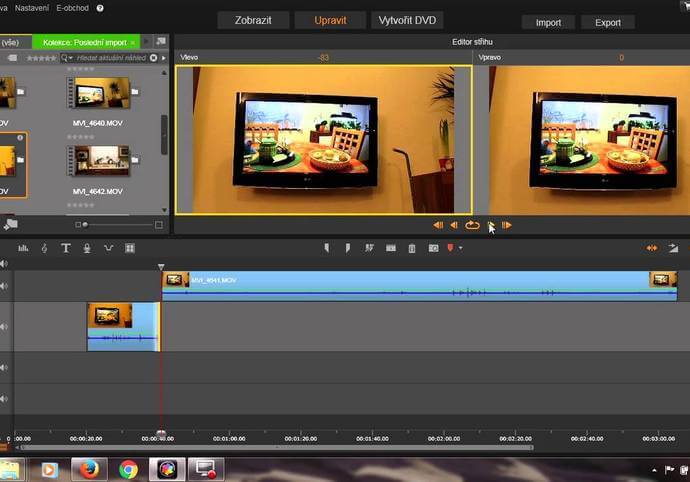The image size is (690, 482).
Task: Open the voice-over microphone tool
Action: click(87, 248)
